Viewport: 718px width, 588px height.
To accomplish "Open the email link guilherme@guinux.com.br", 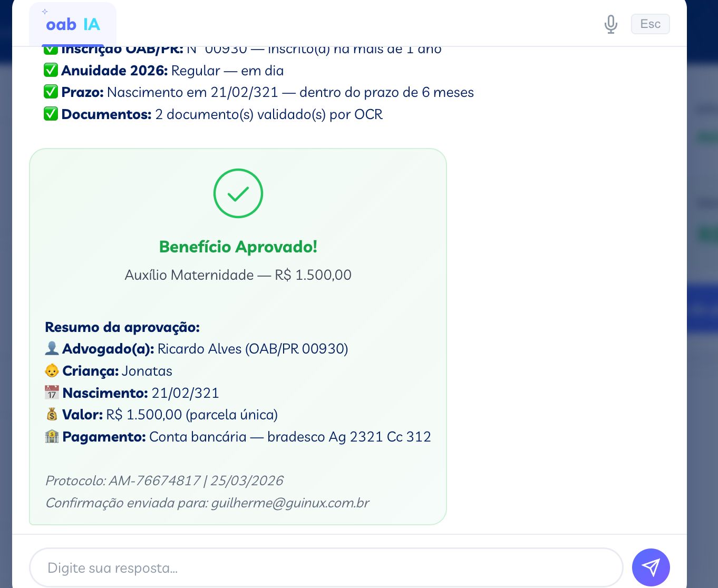I will click(x=290, y=503).
